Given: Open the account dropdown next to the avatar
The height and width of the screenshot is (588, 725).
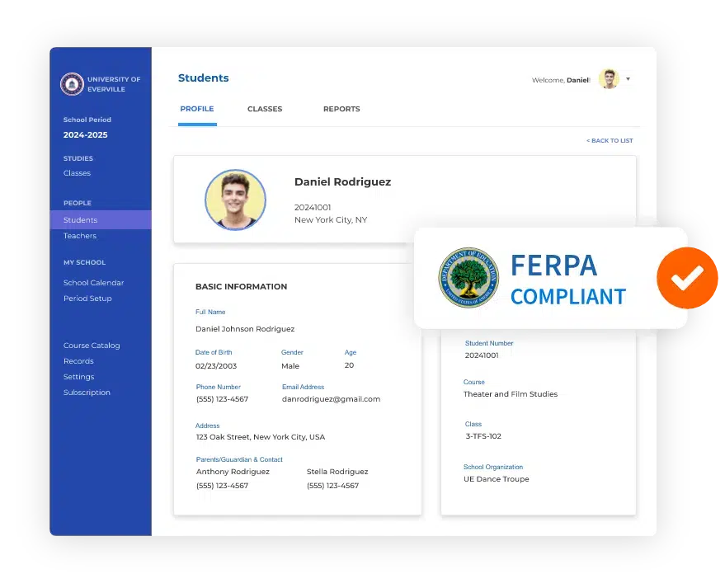Looking at the screenshot, I should [627, 79].
